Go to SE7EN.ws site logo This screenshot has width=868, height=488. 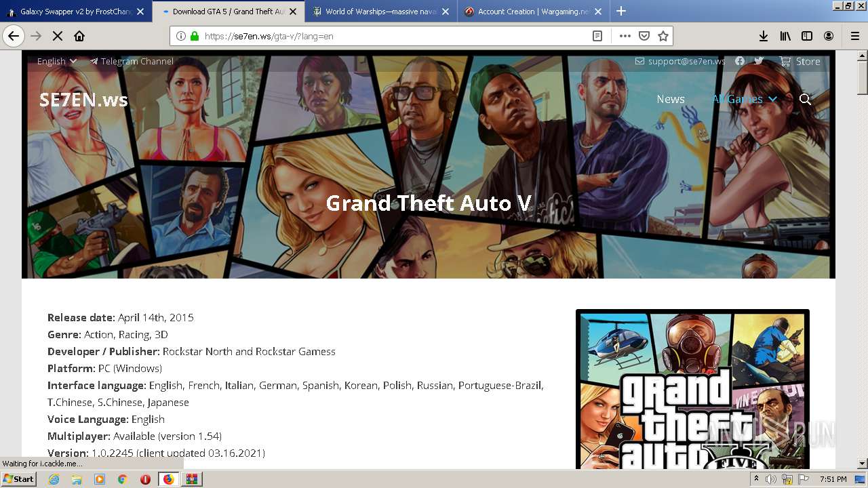83,100
